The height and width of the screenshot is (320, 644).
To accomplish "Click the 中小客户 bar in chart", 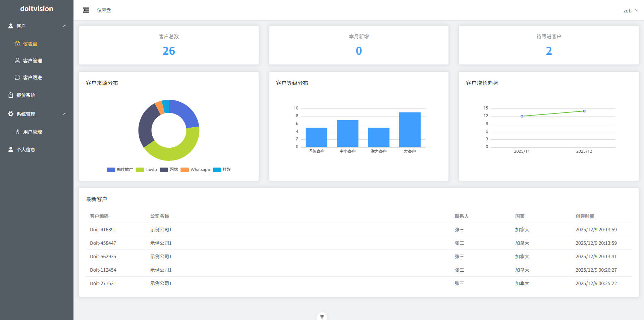I will (347, 133).
